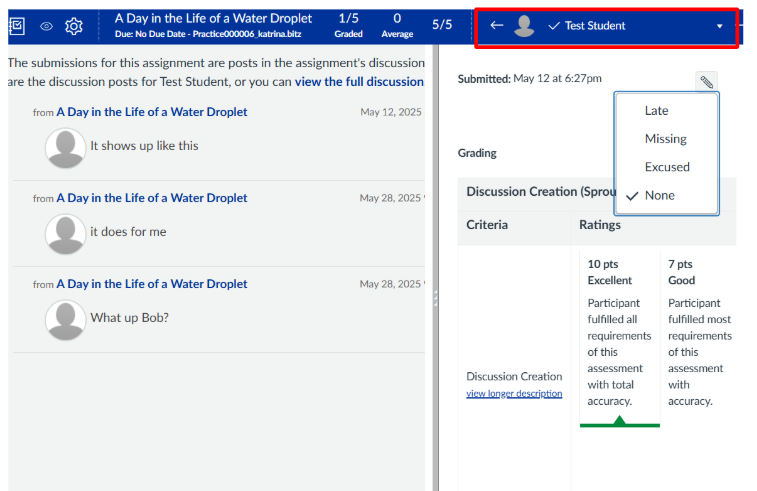
Task: Click the "view longer description" link
Action: (514, 393)
